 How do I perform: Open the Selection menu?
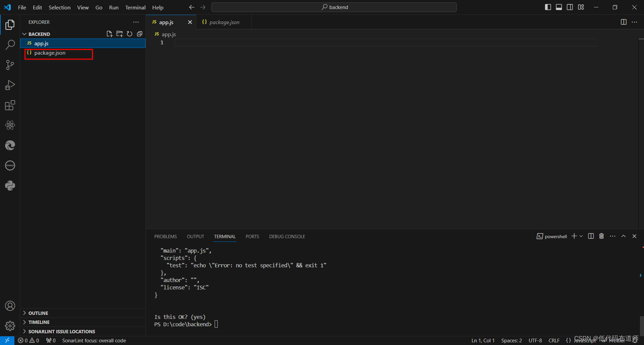(59, 7)
